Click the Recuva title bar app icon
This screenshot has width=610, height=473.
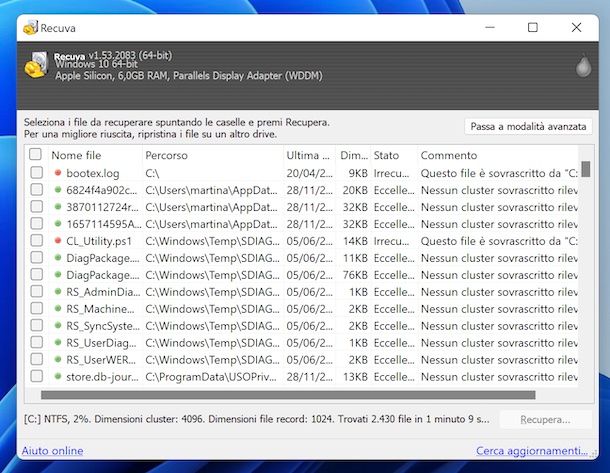click(30, 28)
